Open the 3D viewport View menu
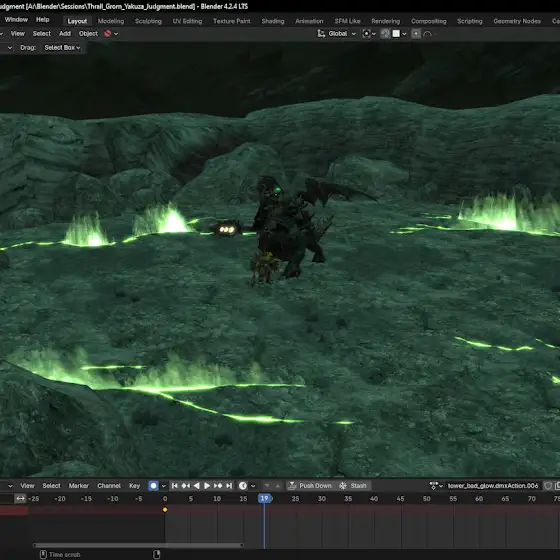The image size is (560, 560). coord(18,34)
